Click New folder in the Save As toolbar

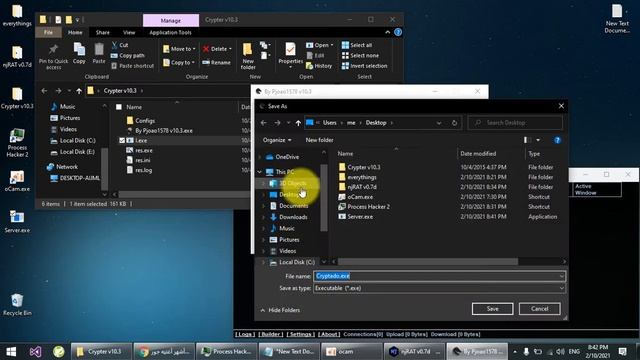click(319, 140)
